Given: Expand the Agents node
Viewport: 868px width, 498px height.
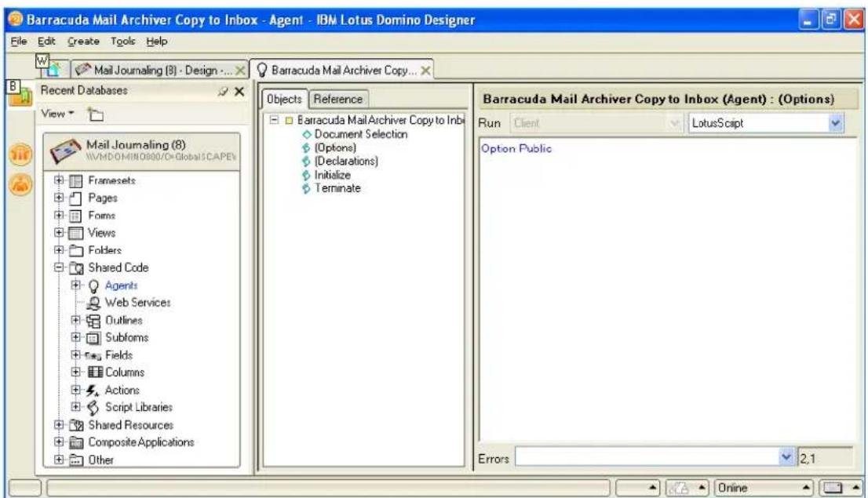Looking at the screenshot, I should [76, 285].
